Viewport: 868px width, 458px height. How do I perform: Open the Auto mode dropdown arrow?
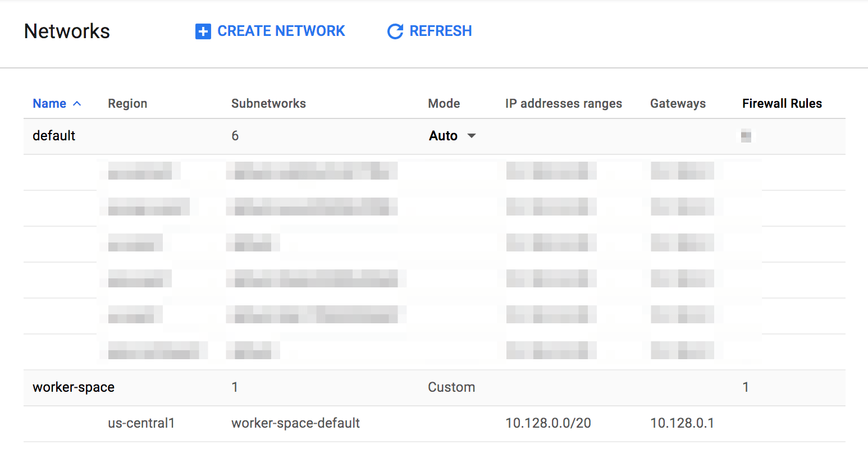coord(472,136)
